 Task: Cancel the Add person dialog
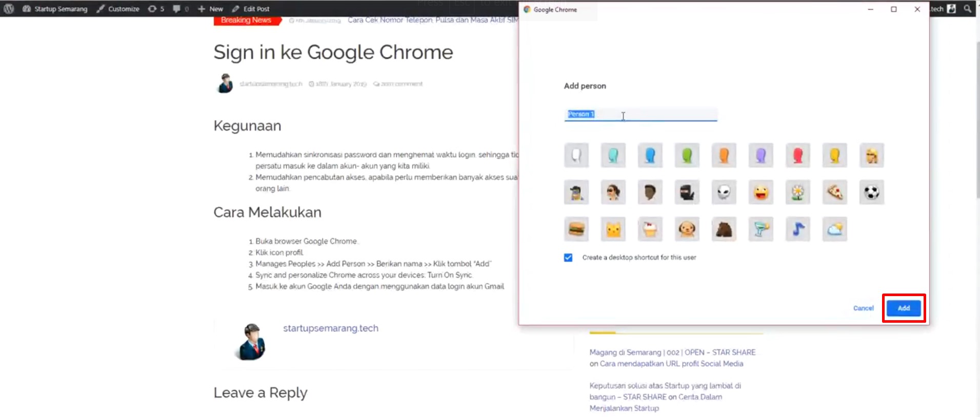coord(863,308)
